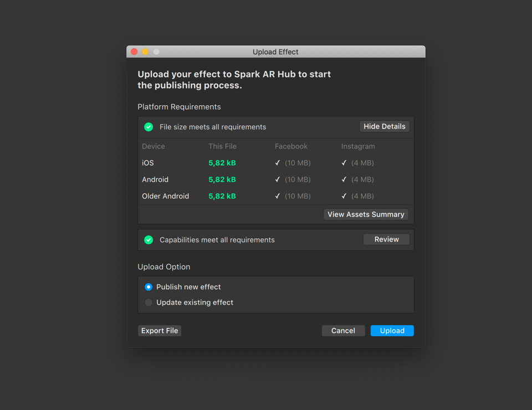The height and width of the screenshot is (410, 532).
Task: Cancel the upload dialog
Action: [343, 331]
